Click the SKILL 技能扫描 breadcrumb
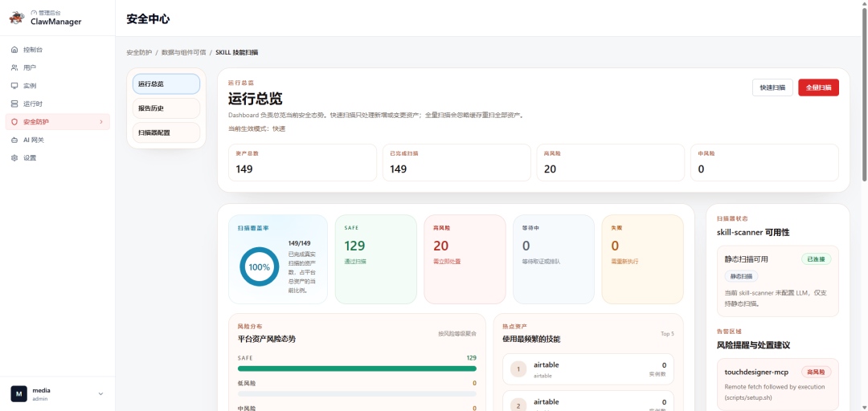 (236, 52)
